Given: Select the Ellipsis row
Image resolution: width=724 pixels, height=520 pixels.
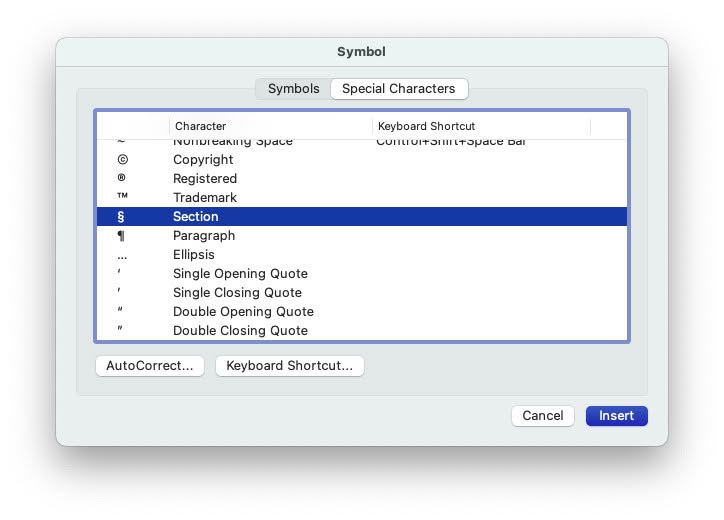Looking at the screenshot, I should point(362,254).
